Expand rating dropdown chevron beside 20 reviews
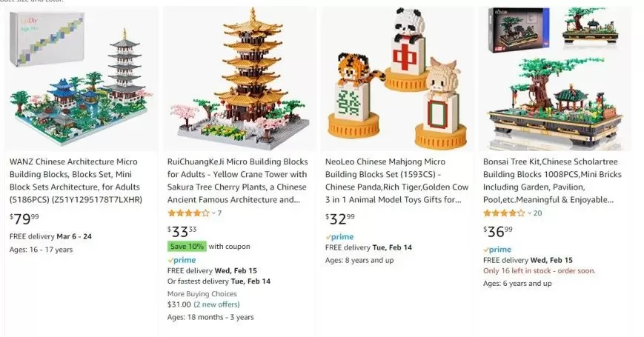The width and height of the screenshot is (644, 337). click(529, 213)
